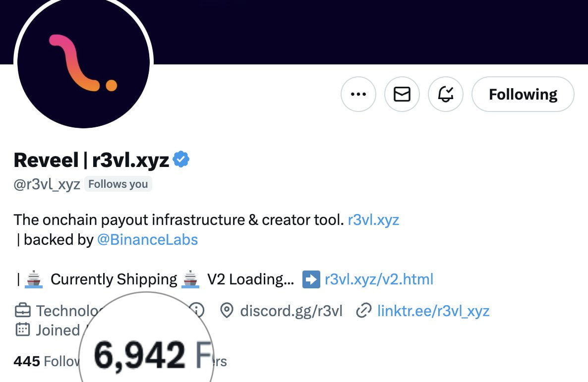Click the envelope message icon
Viewport: 588px width, 382px height.
[x=402, y=94]
